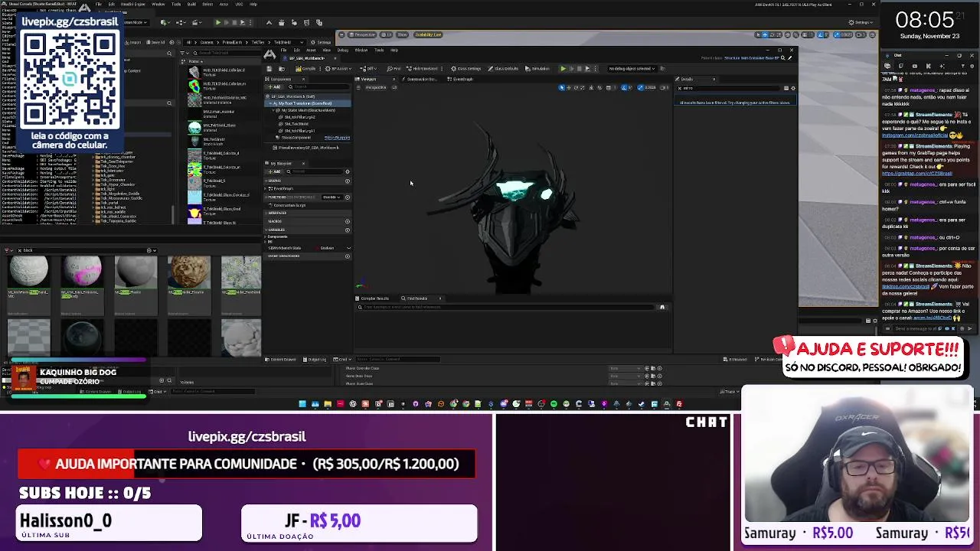Screen dimensions: 980x551
Task: Click Add button in Components panel
Action: (x=274, y=86)
